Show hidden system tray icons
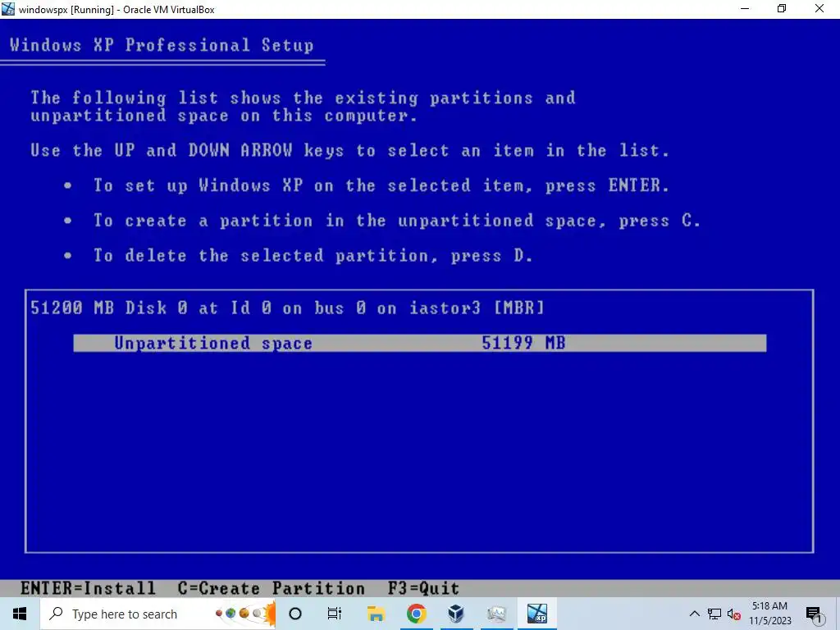This screenshot has width=840, height=630. [694, 614]
